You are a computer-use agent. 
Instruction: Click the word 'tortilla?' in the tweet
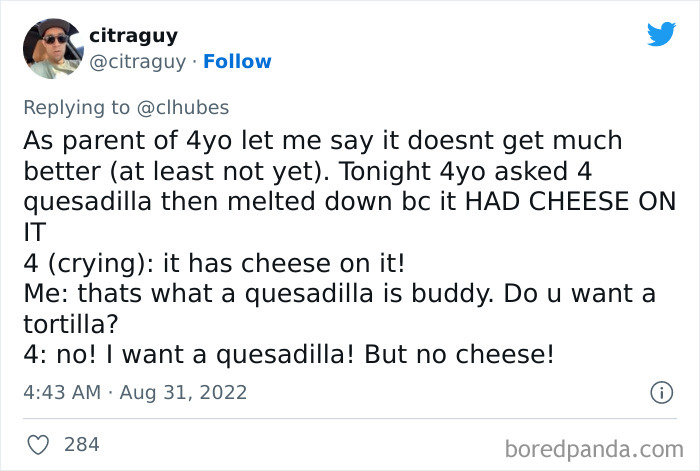tap(71, 325)
